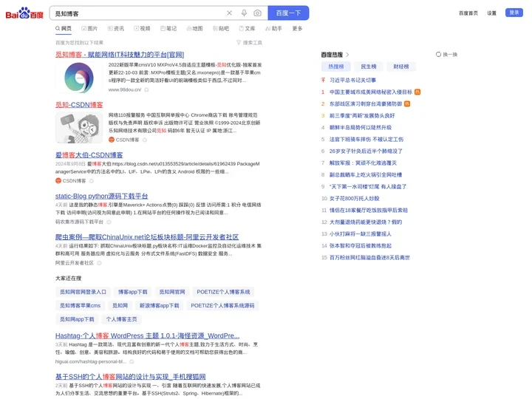
Task: Open hot topic 朝鲜半岛局势何以陡然升级
Action: 361,128
